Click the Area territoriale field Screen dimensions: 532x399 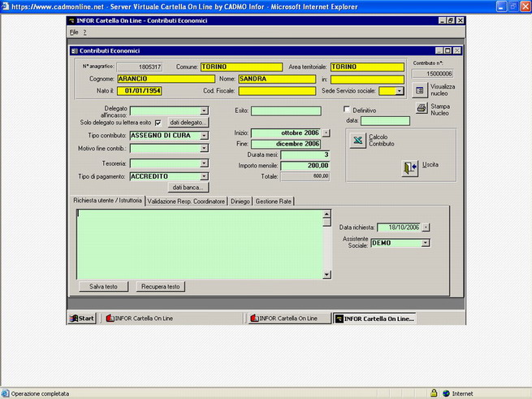point(367,67)
